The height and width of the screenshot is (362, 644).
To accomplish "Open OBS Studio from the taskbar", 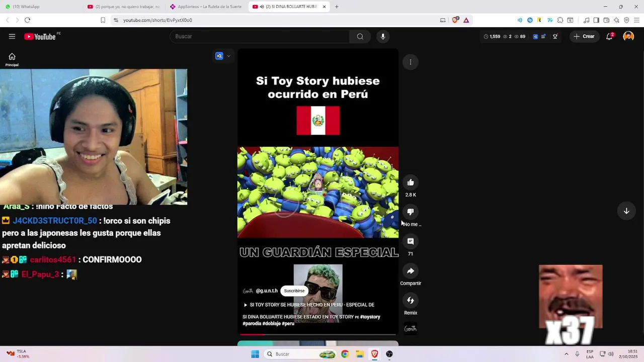I will point(389,354).
